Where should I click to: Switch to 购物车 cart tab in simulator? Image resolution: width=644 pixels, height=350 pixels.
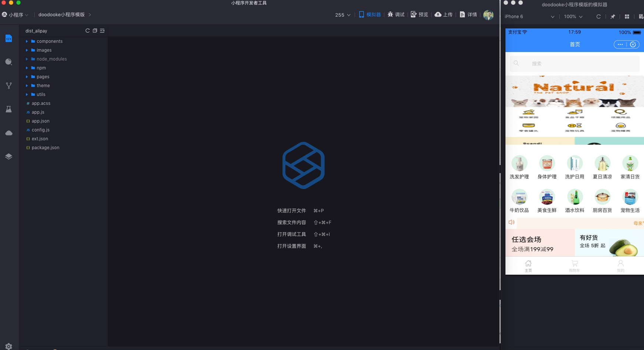(x=575, y=266)
